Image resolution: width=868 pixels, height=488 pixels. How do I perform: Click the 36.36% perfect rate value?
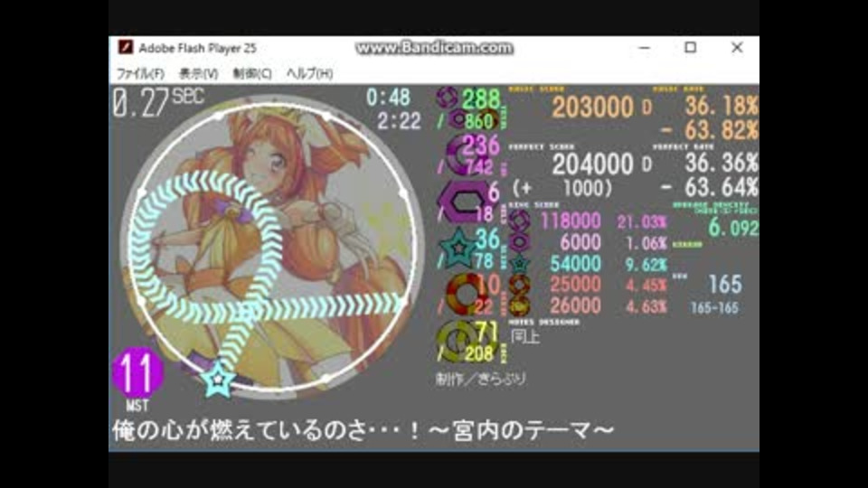[722, 163]
